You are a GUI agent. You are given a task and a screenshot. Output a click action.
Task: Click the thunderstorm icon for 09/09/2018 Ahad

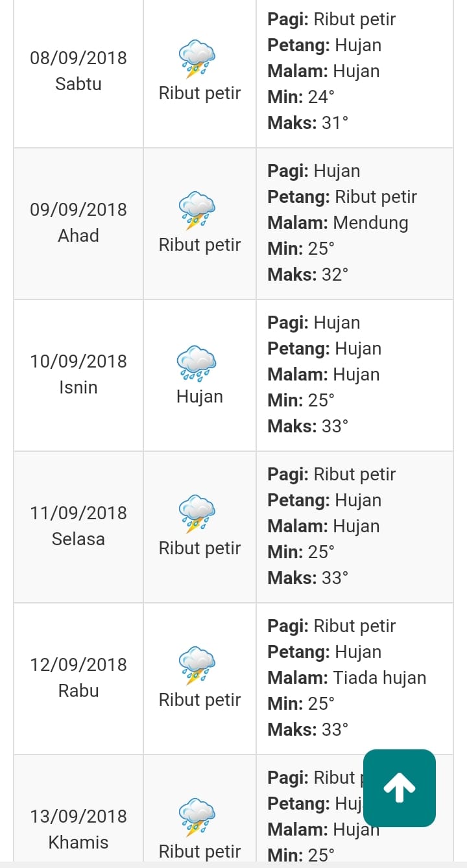coord(197,211)
